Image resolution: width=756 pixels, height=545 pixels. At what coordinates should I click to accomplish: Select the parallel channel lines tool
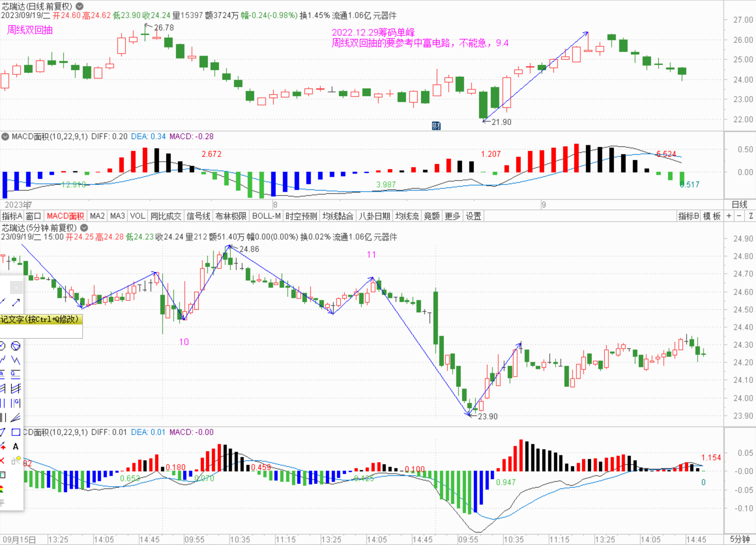click(x=16, y=388)
